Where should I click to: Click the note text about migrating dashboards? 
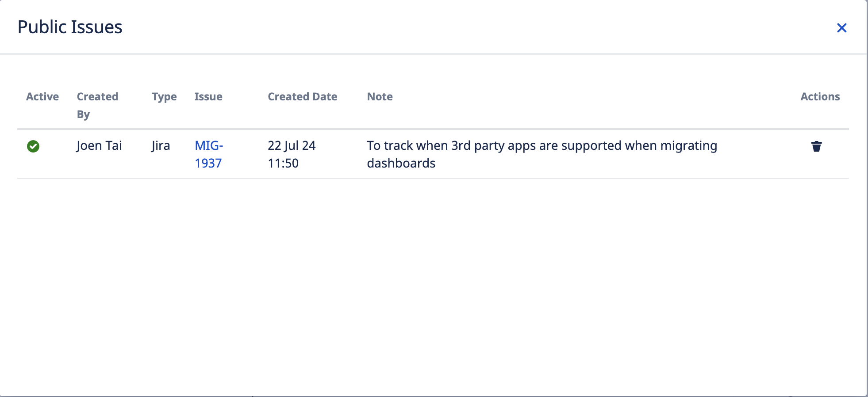pyautogui.click(x=542, y=154)
